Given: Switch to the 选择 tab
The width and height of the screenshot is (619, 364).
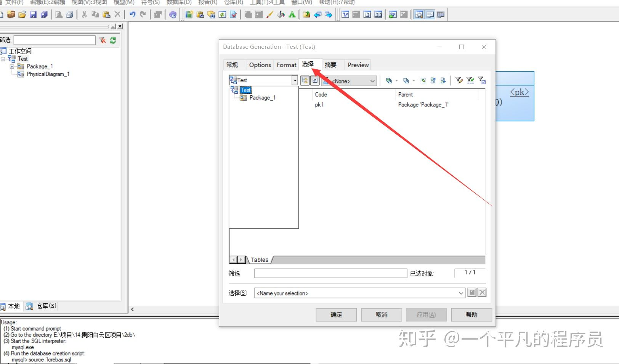Looking at the screenshot, I should 308,64.
